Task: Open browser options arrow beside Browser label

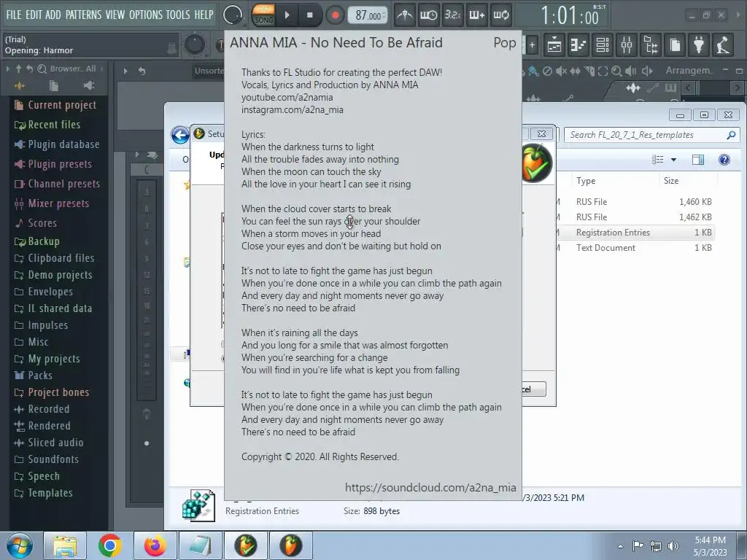Action: [x=7, y=69]
